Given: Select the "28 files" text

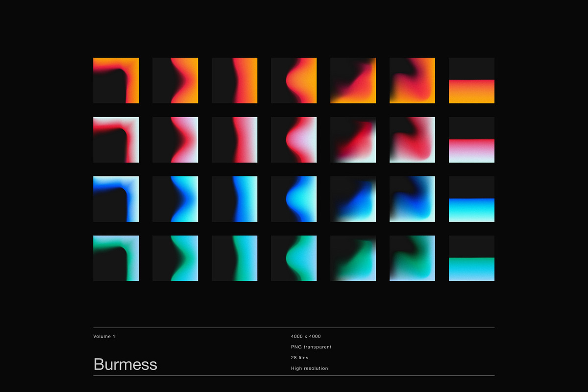Looking at the screenshot, I should coord(299,358).
